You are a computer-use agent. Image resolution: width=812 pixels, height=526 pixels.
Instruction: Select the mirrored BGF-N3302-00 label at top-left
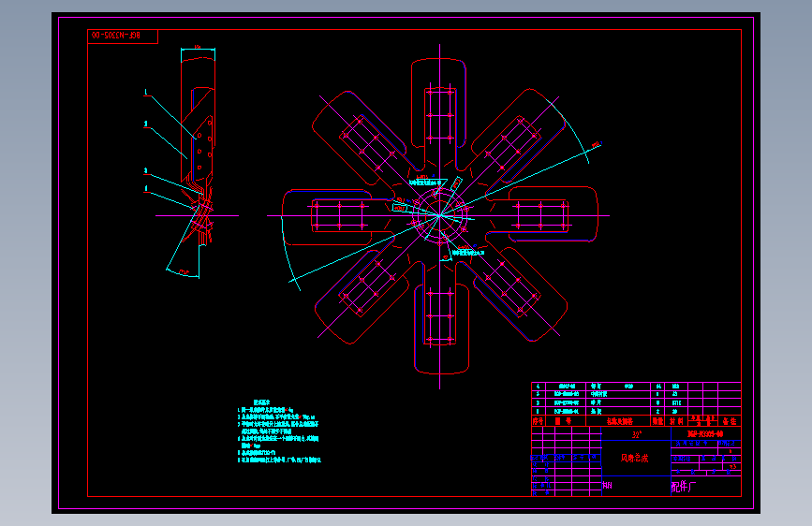tap(116, 36)
